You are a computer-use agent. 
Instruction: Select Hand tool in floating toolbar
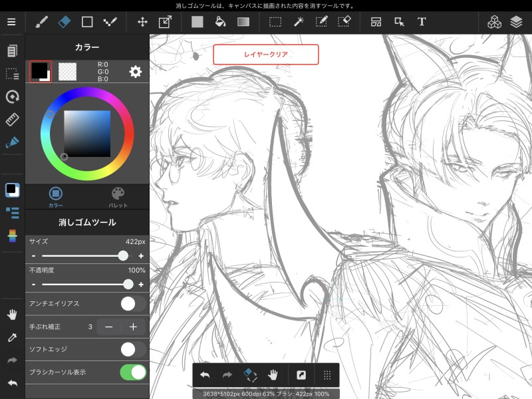point(273,375)
